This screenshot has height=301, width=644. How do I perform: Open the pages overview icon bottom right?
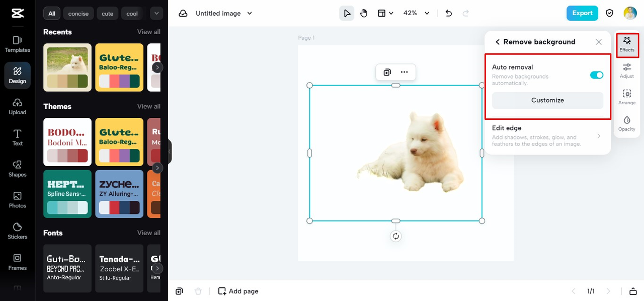[633, 291]
